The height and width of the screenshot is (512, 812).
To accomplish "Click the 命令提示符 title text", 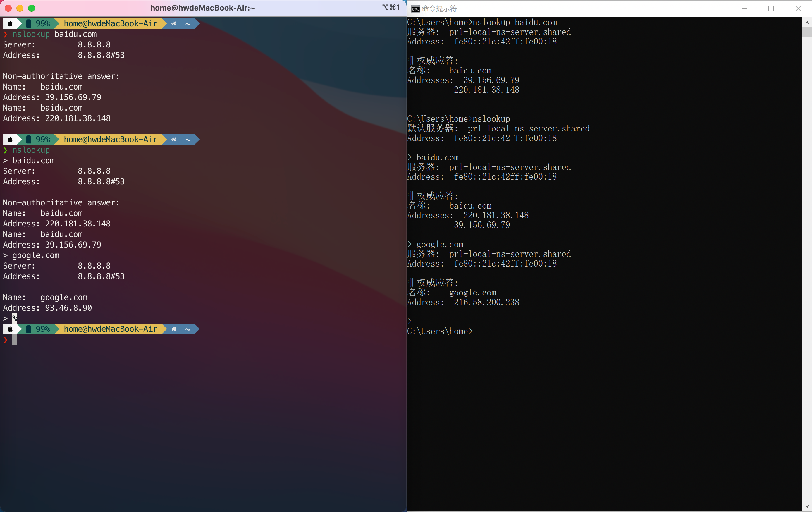I will coord(439,9).
